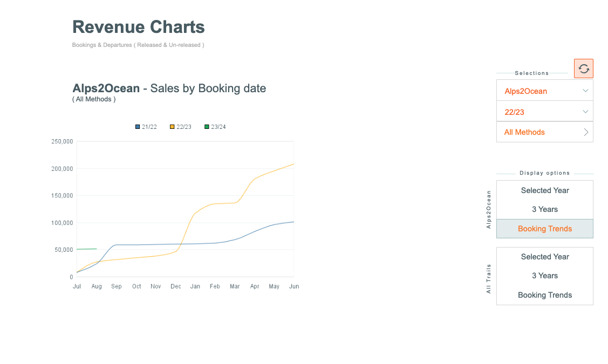Image resolution: width=608 pixels, height=364 pixels.
Task: Click the Revenue Charts heading
Action: [138, 27]
